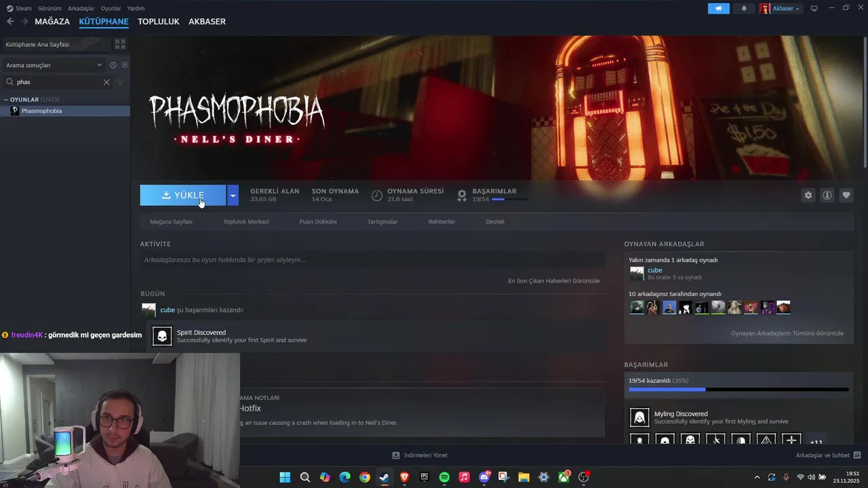Open Brave browser from taskbar
This screenshot has width=868, height=488.
(x=405, y=477)
